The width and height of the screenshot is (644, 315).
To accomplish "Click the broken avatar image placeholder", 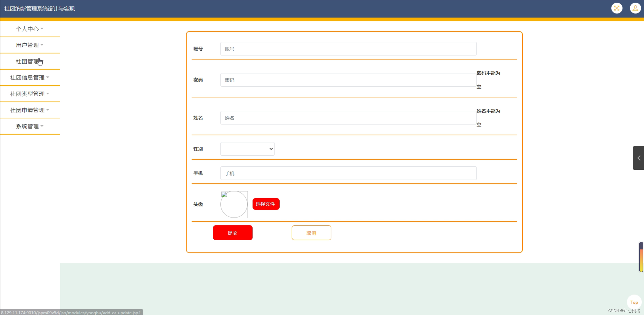I will (x=234, y=204).
